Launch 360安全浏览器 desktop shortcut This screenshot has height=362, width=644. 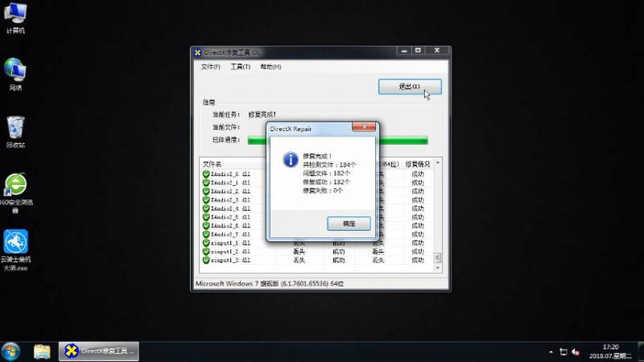(15, 193)
